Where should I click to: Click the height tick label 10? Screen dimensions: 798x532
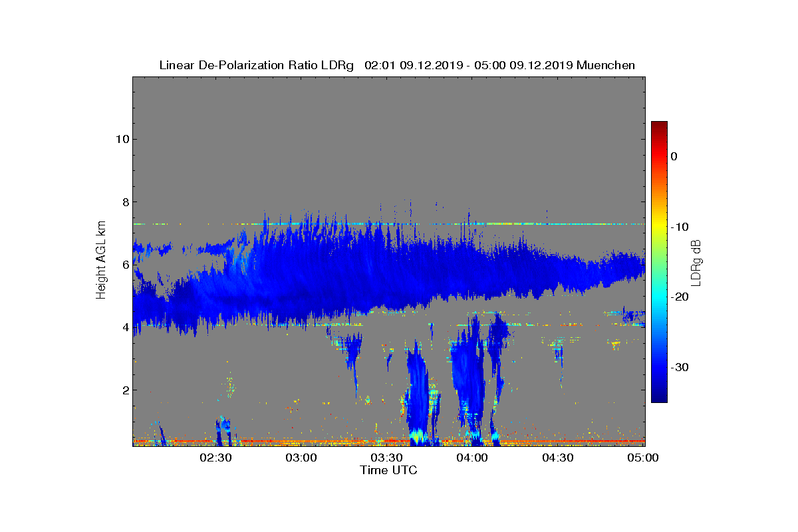click(x=122, y=139)
